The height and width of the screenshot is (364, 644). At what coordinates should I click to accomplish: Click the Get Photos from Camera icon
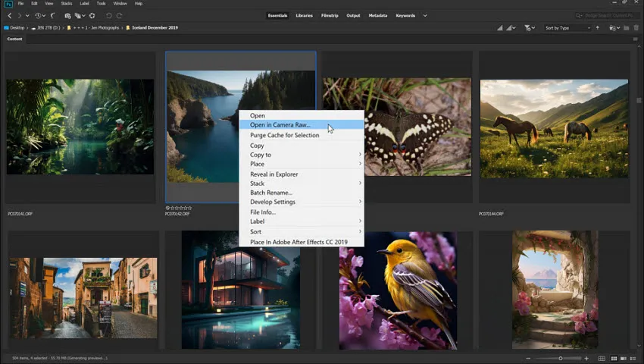pyautogui.click(x=67, y=15)
